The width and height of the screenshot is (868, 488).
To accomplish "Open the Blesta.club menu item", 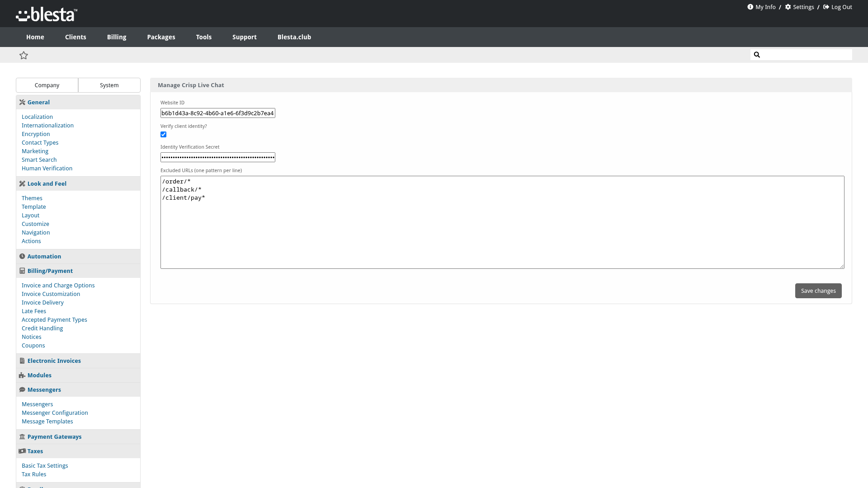I will [x=294, y=37].
